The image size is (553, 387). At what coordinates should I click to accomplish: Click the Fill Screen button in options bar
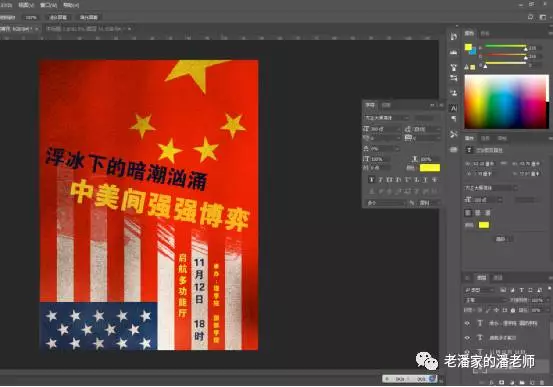tap(89, 17)
